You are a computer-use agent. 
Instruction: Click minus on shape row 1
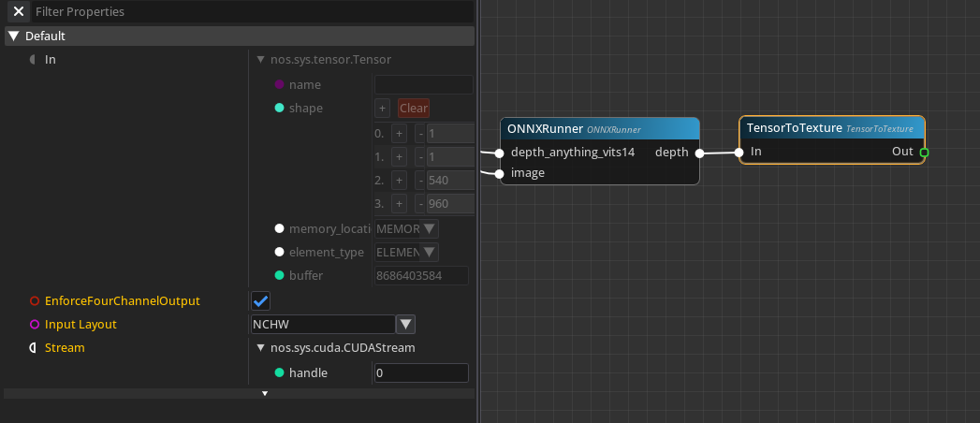[x=420, y=157]
